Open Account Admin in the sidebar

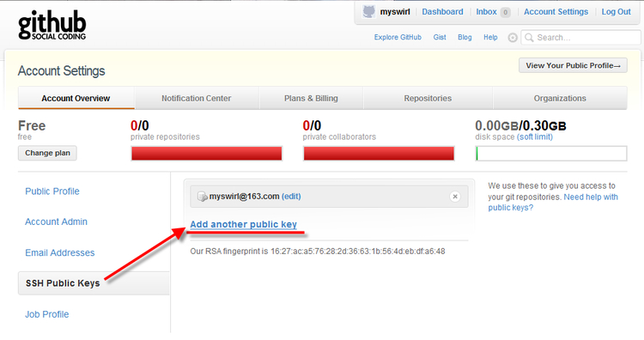[x=57, y=222]
